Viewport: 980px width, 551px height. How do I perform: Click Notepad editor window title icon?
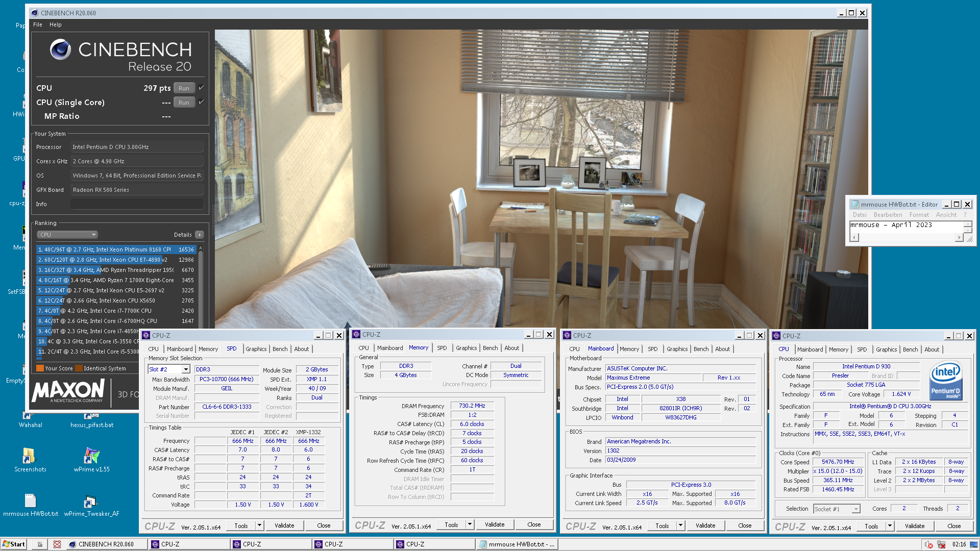855,204
